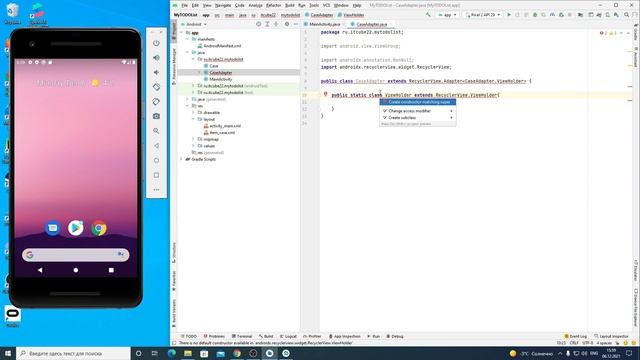The width and height of the screenshot is (640, 360).
Task: Open Layout Inspector from bottom bar
Action: 611,336
